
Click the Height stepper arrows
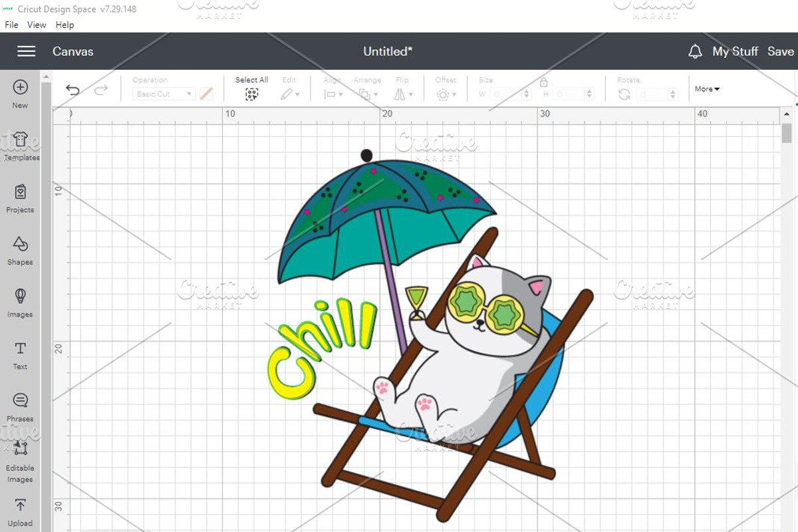pos(590,94)
